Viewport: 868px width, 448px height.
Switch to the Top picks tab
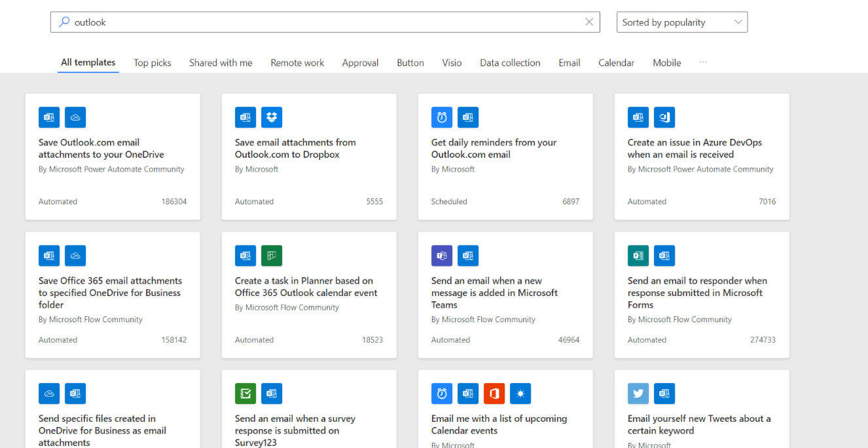[x=152, y=62]
